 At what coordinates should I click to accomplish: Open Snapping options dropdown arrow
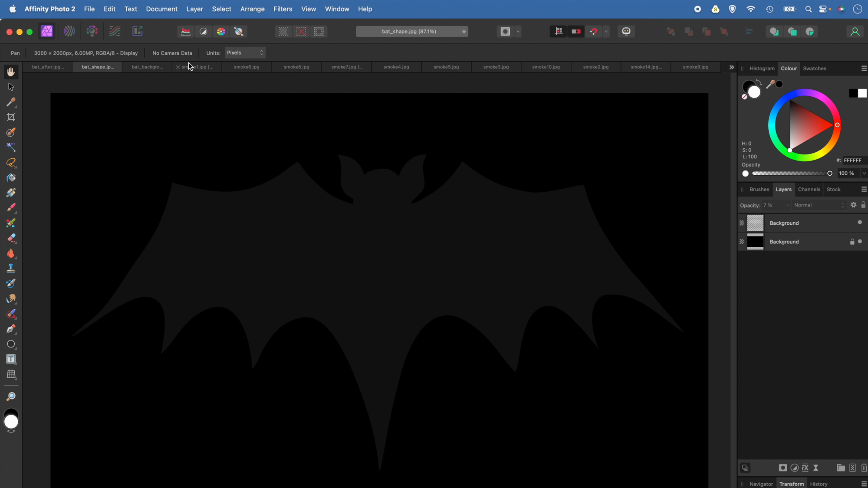[x=606, y=32]
